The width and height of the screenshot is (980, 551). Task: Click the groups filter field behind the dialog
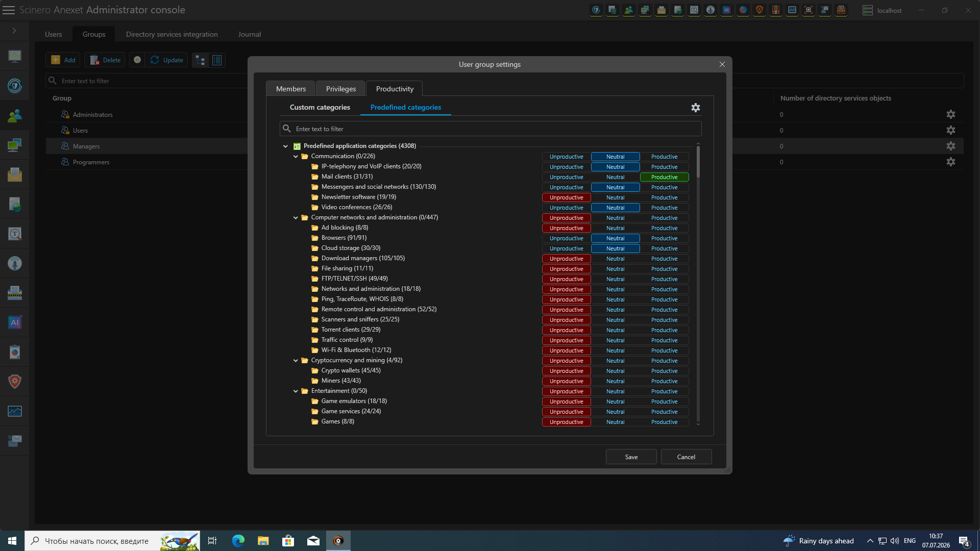pos(147,81)
